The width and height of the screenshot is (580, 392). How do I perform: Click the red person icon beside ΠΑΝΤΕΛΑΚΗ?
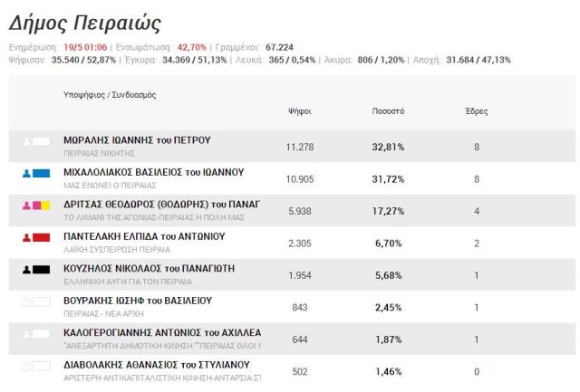(26, 237)
